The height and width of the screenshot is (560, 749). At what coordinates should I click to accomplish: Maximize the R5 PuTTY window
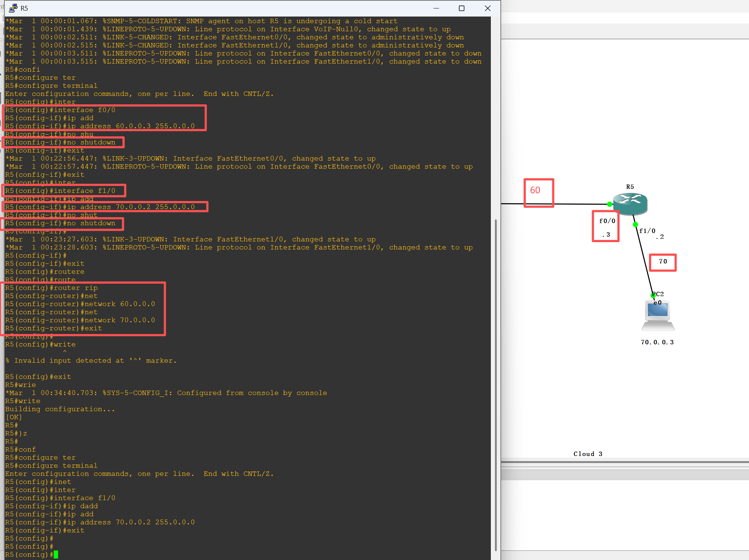[x=461, y=8]
